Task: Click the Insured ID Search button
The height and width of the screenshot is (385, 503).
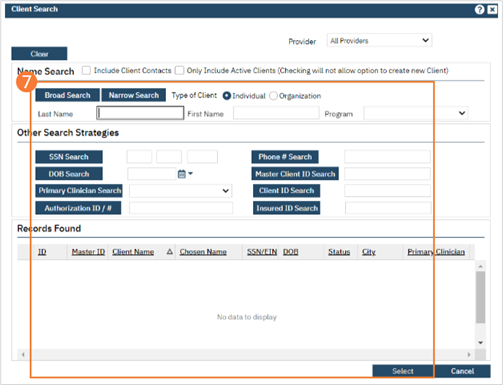Action: pos(287,208)
